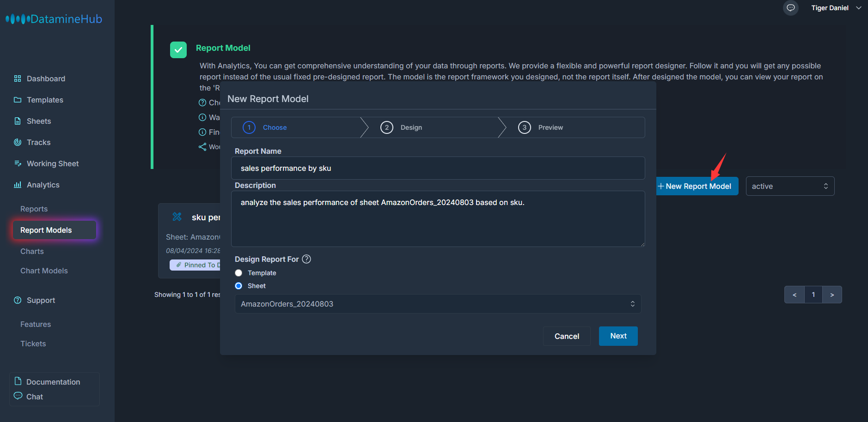This screenshot has height=422, width=868.
Task: Click step 1 circle icon in wizard
Action: (x=249, y=127)
